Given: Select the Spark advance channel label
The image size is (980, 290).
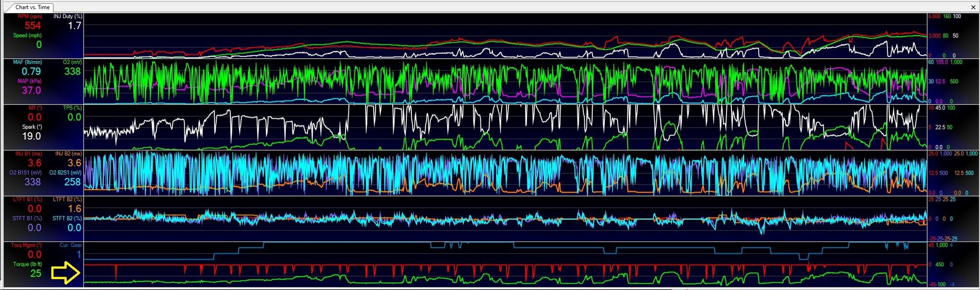Looking at the screenshot, I should pyautogui.click(x=32, y=127).
